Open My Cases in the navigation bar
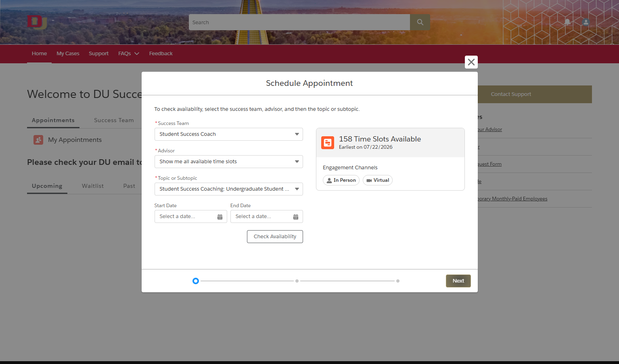 point(68,54)
